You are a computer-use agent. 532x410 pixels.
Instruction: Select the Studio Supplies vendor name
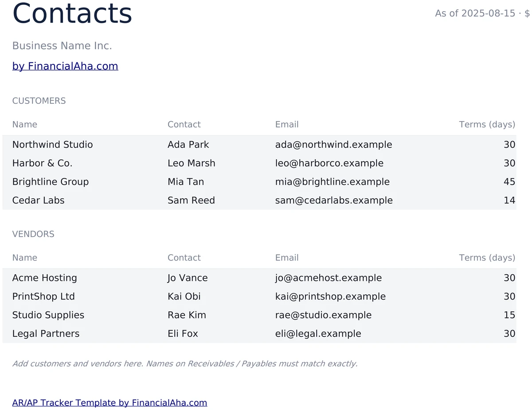[x=48, y=315]
